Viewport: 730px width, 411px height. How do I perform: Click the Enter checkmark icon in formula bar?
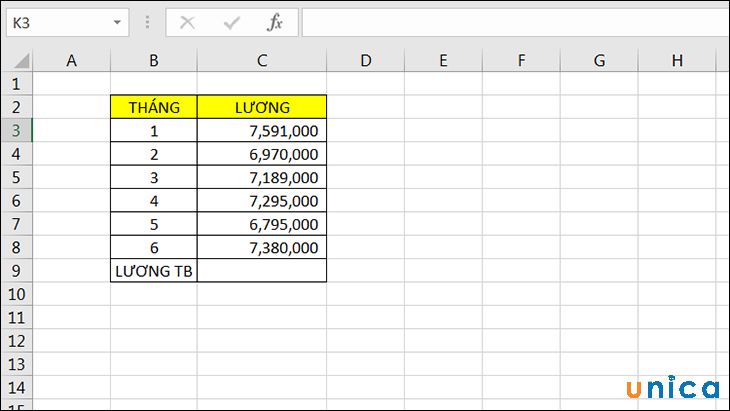click(x=231, y=22)
